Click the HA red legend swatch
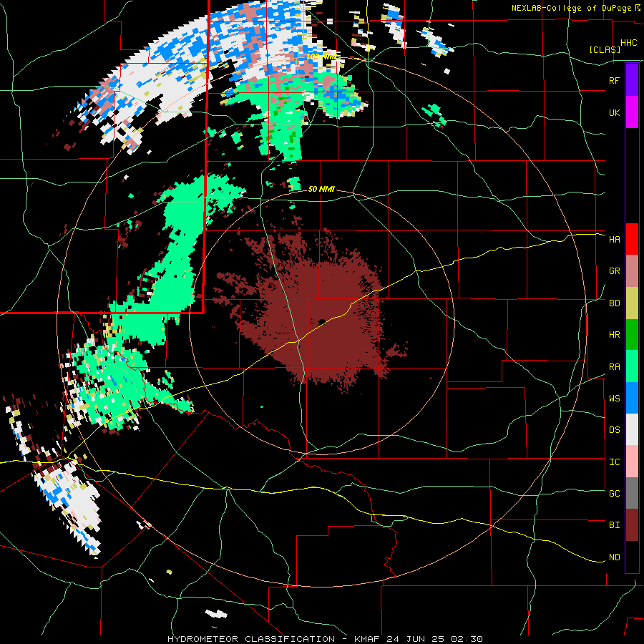 (x=632, y=239)
